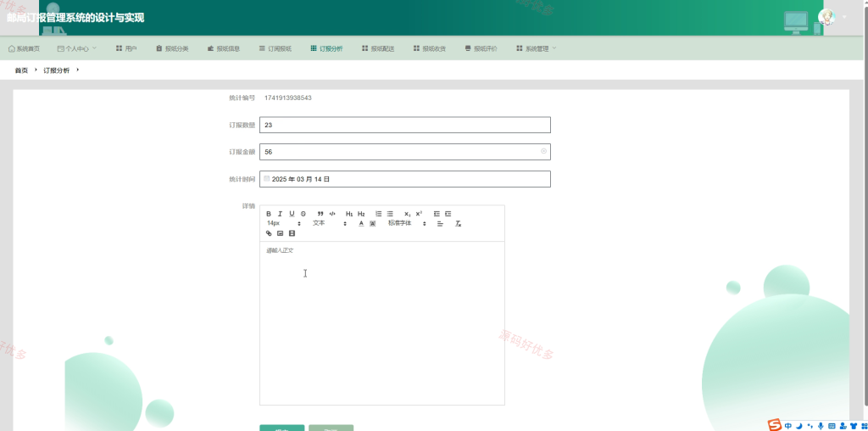Image resolution: width=868 pixels, height=431 pixels.
Task: Insert an image into the editor
Action: coord(280,233)
